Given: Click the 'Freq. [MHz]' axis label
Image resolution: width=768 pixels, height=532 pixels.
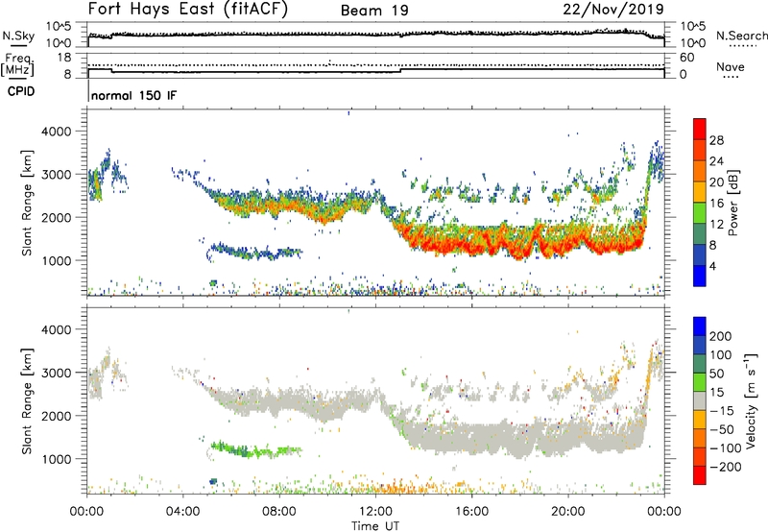Looking at the screenshot, I should 18,65.
